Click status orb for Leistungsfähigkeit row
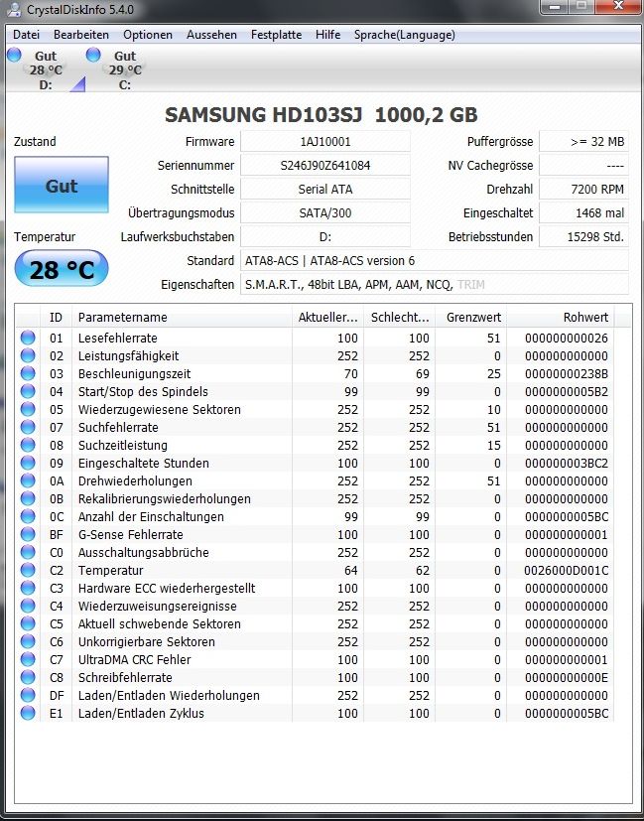Image resolution: width=644 pixels, height=821 pixels. tap(28, 355)
